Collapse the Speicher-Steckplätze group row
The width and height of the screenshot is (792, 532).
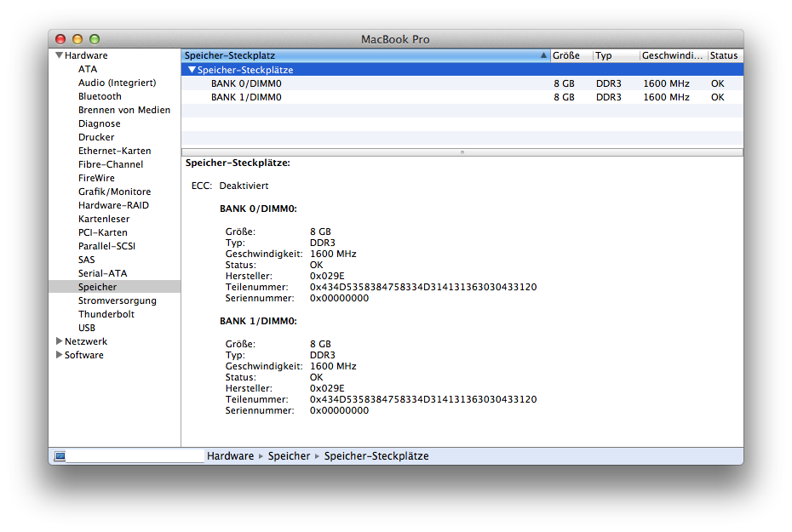(192, 70)
